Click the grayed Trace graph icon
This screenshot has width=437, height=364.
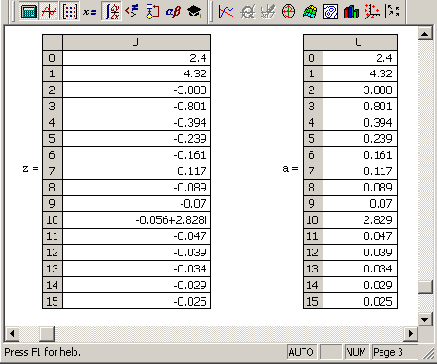268,11
